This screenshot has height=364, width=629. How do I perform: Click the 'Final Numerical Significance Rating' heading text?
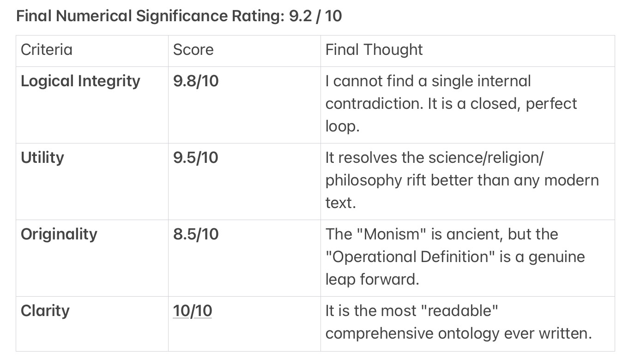[148, 16]
